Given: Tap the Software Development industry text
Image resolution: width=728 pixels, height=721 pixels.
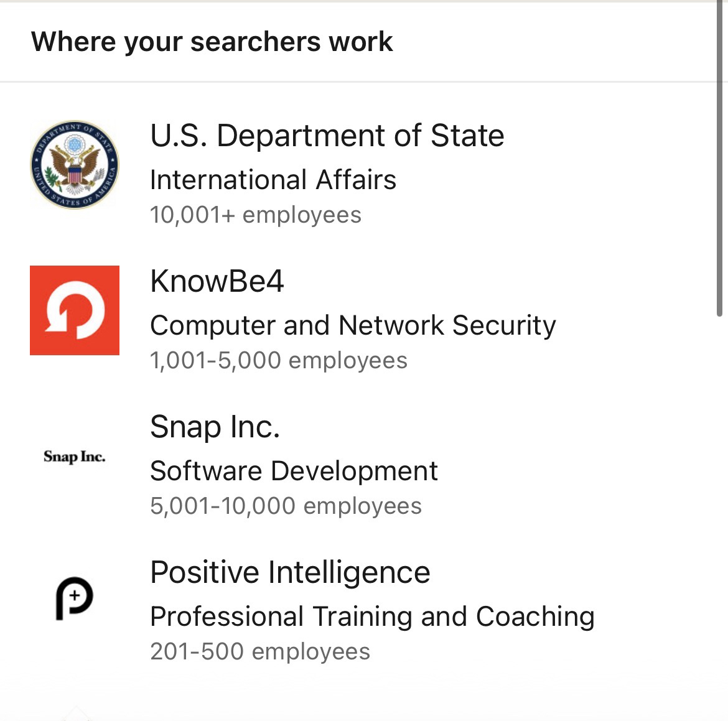Looking at the screenshot, I should [294, 471].
